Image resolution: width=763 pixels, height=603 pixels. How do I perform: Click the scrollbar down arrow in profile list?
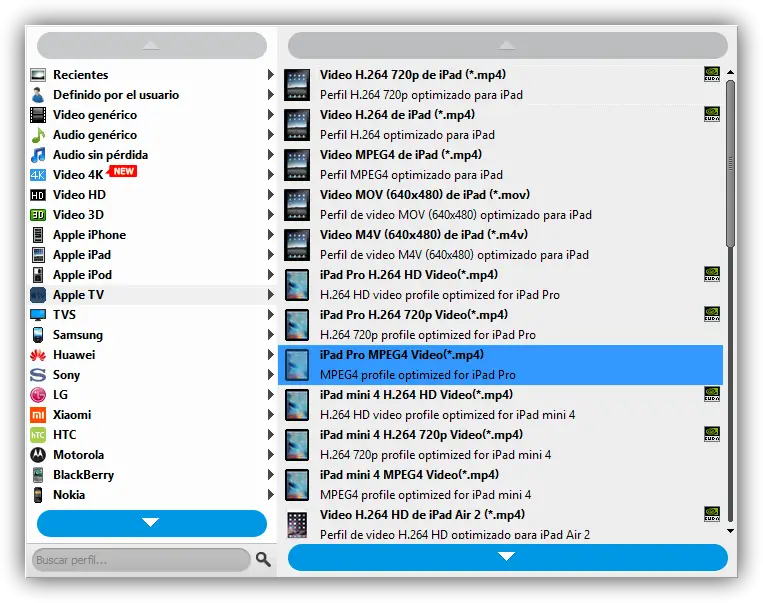coord(730,531)
